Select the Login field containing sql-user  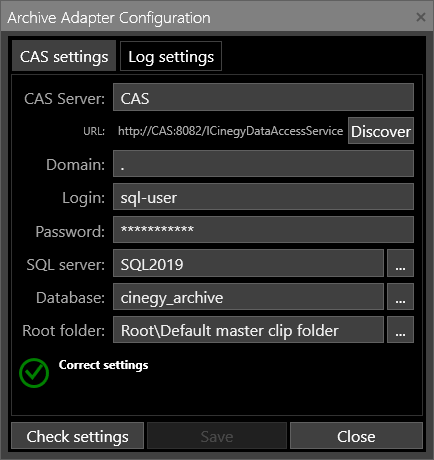[x=263, y=197]
